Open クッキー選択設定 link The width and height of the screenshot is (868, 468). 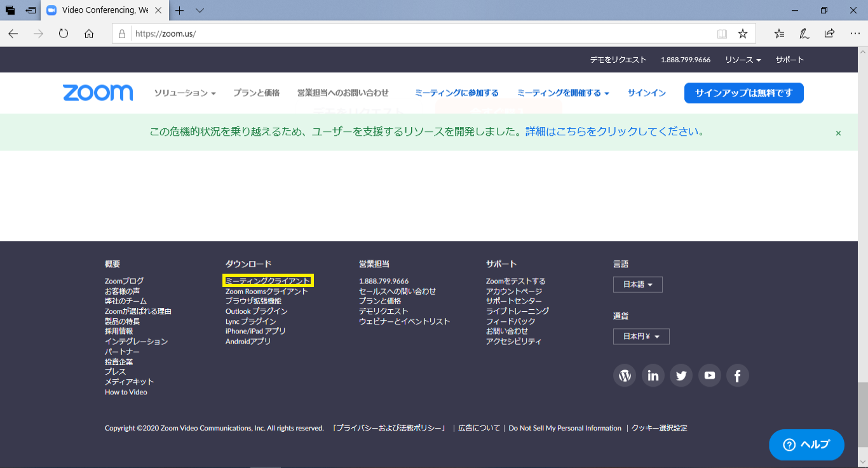tap(660, 428)
